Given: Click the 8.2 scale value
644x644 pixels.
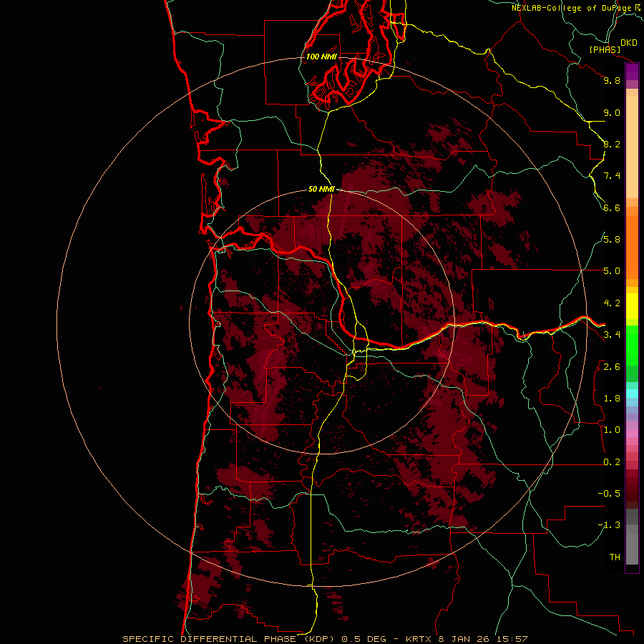Looking at the screenshot, I should pyautogui.click(x=612, y=144).
